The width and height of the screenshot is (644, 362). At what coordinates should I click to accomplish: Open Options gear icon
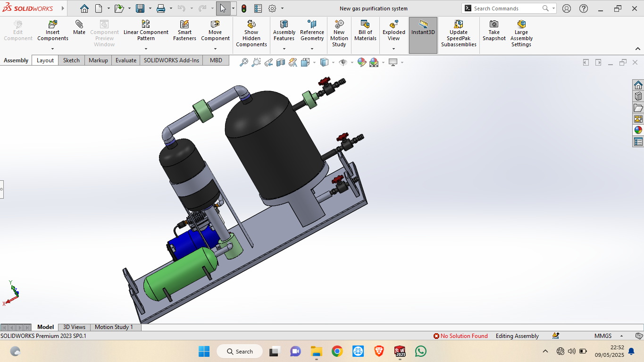coord(272,8)
